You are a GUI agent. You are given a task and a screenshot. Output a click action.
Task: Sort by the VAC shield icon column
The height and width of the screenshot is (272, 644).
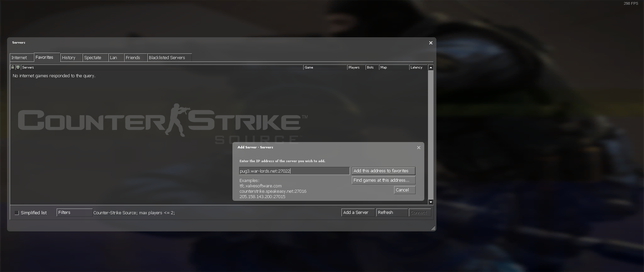point(18,67)
